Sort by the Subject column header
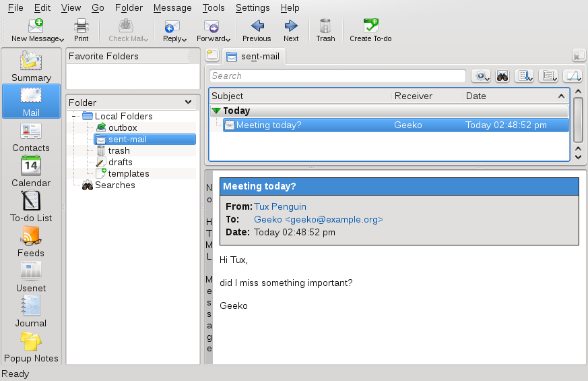 click(300, 96)
